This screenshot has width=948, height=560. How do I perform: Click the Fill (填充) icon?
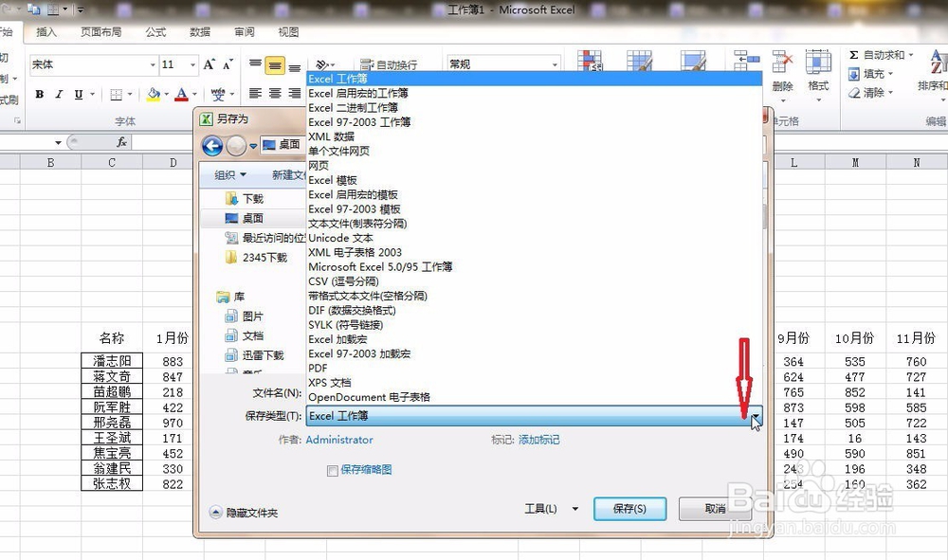tap(855, 74)
